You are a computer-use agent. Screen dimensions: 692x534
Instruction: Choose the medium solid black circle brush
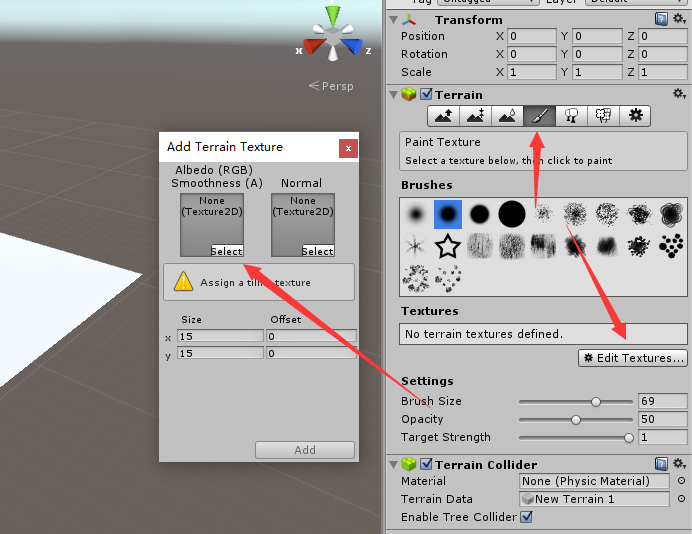click(479, 214)
